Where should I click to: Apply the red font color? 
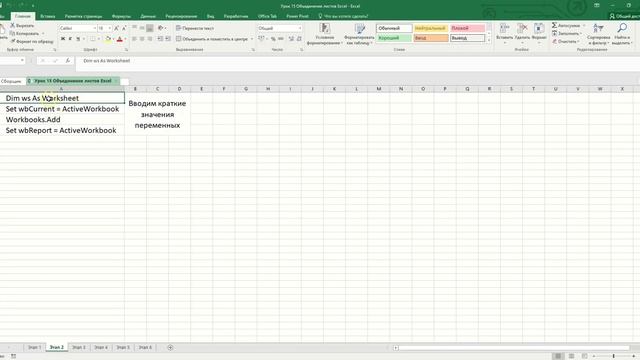point(120,39)
